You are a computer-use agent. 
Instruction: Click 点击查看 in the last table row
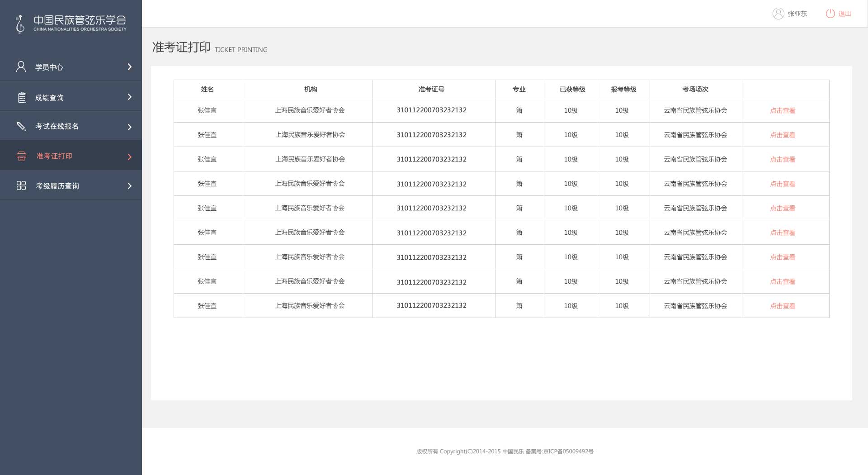click(783, 306)
